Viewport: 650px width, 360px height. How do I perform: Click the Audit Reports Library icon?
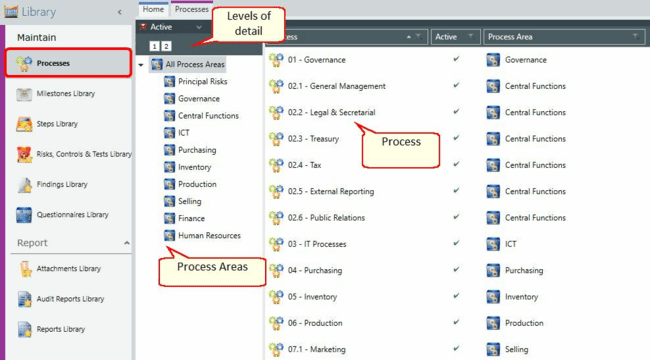[25, 299]
